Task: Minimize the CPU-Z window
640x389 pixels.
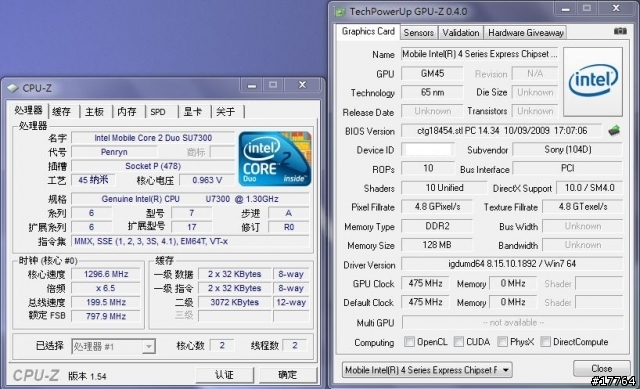Action: (252, 85)
